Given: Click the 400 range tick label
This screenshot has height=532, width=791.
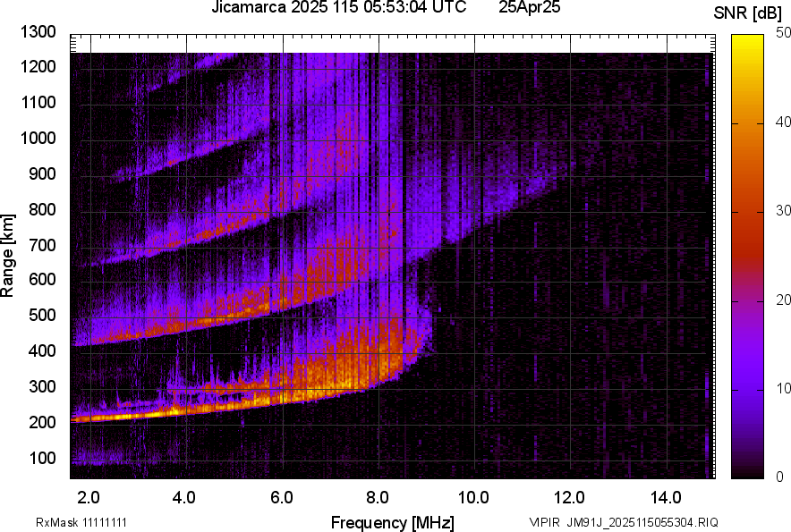Looking at the screenshot, I should (42, 351).
